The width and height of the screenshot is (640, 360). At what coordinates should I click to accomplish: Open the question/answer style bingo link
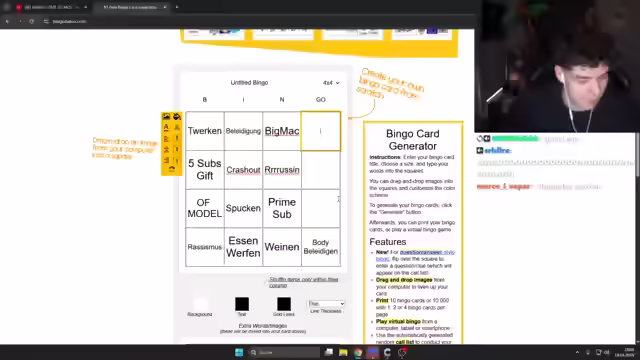coord(416,256)
